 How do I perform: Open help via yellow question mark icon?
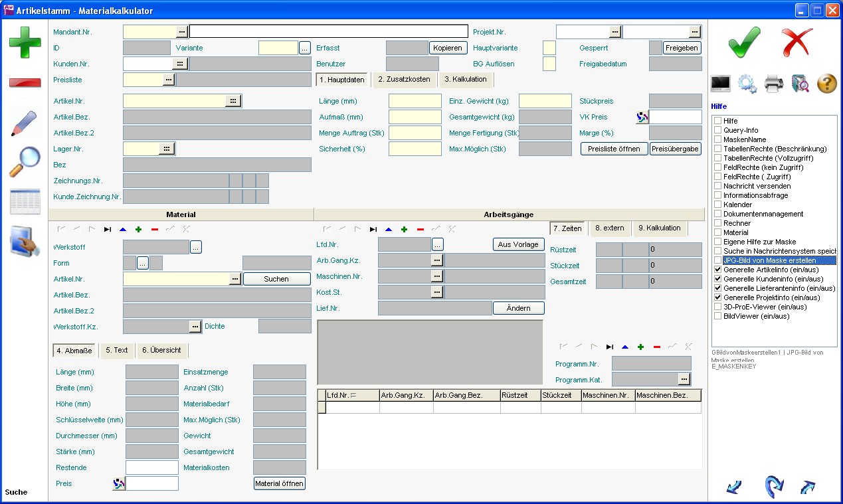click(x=826, y=84)
